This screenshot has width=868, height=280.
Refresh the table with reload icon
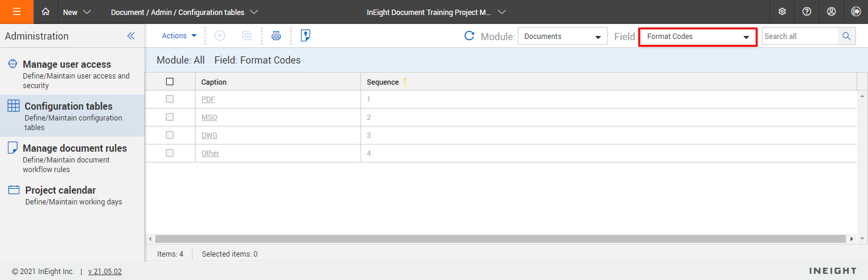470,36
